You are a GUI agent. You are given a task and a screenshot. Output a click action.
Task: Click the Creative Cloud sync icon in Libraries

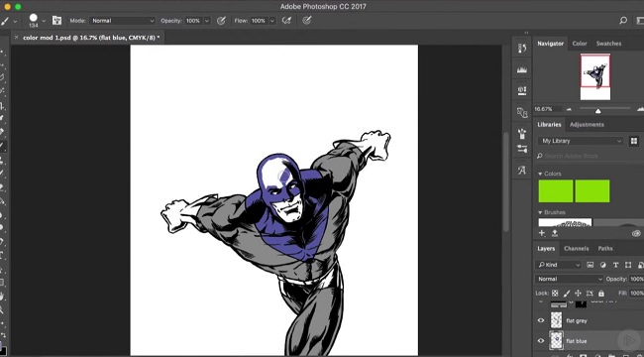tap(636, 233)
